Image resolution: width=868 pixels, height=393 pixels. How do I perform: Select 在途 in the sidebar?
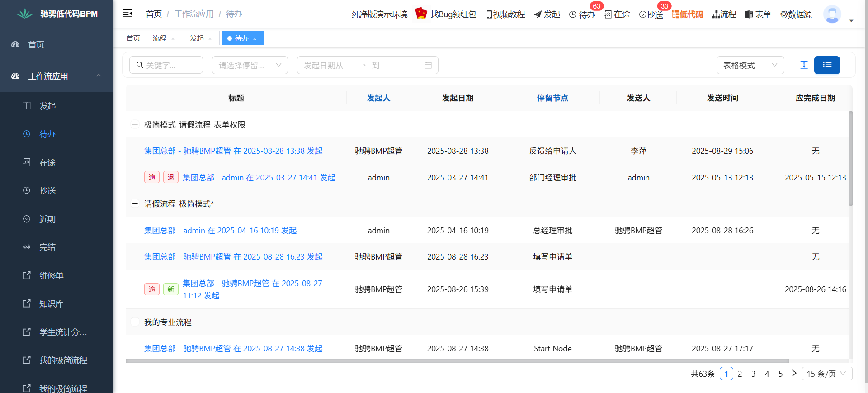(57, 162)
